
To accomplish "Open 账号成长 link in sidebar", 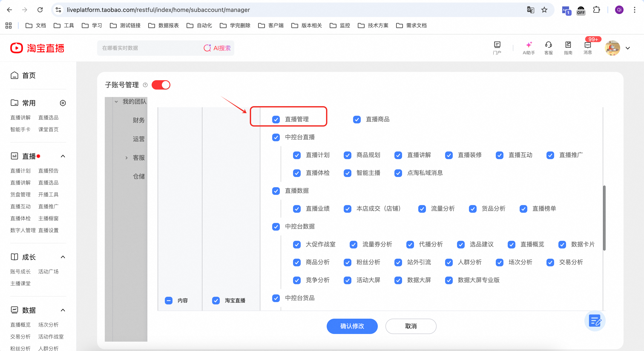I will [20, 272].
